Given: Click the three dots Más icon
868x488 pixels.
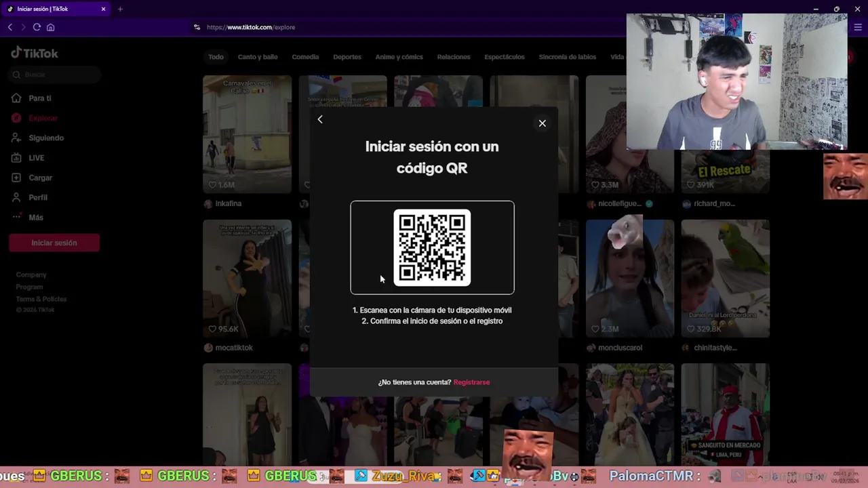Looking at the screenshot, I should tap(16, 217).
